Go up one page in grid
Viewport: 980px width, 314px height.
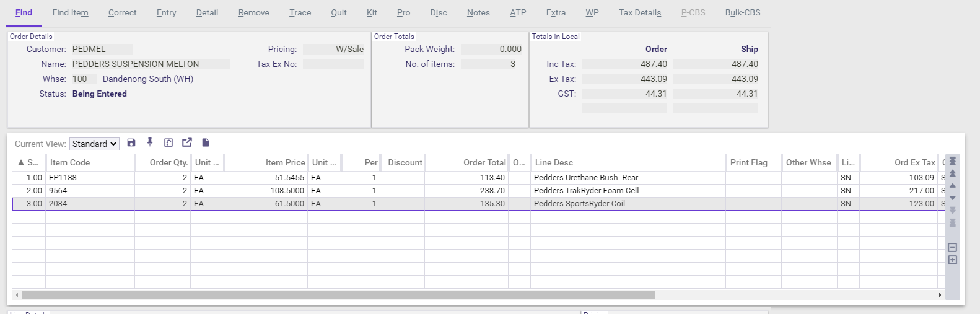tap(953, 173)
